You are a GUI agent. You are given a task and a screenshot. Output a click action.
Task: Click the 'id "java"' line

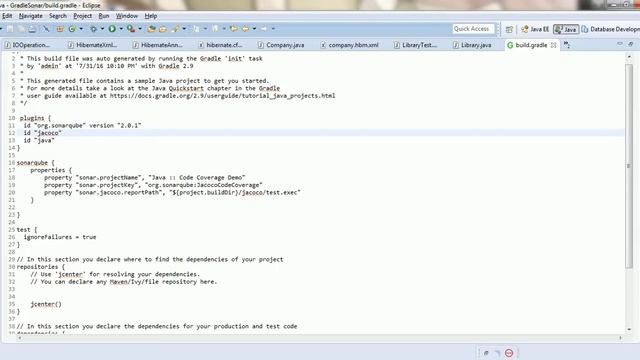point(39,140)
